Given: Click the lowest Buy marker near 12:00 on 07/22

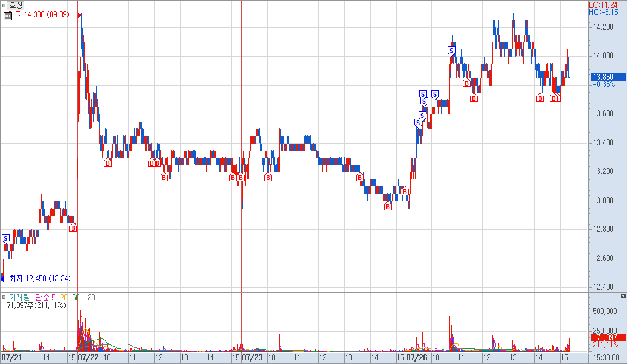Looking at the screenshot, I should click(x=163, y=177).
